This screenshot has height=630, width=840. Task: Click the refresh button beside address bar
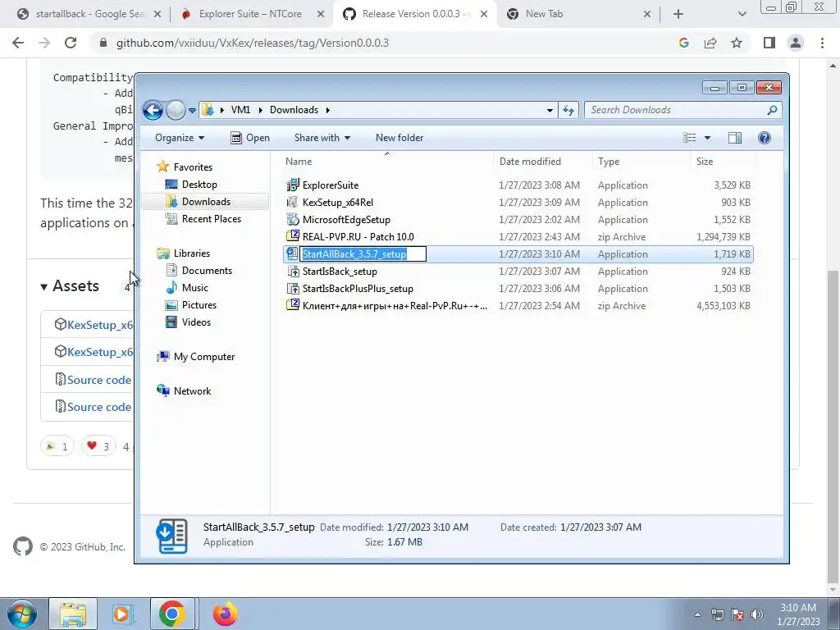pyautogui.click(x=568, y=111)
